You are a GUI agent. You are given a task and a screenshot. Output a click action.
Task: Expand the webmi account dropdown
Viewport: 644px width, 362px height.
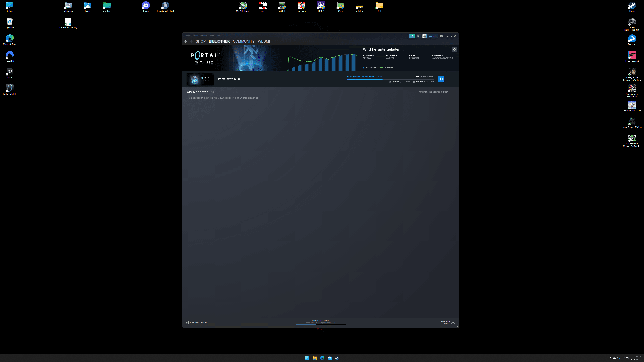[432, 36]
